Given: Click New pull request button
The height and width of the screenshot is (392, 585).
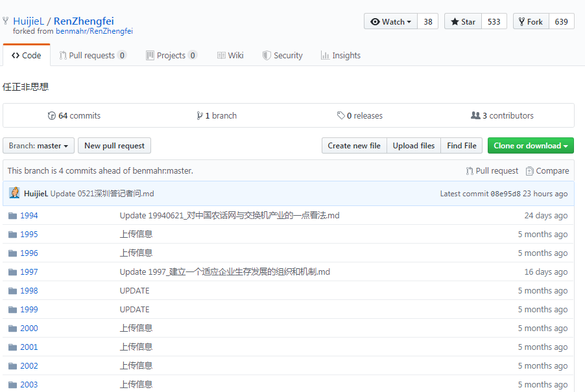Looking at the screenshot, I should click(114, 146).
